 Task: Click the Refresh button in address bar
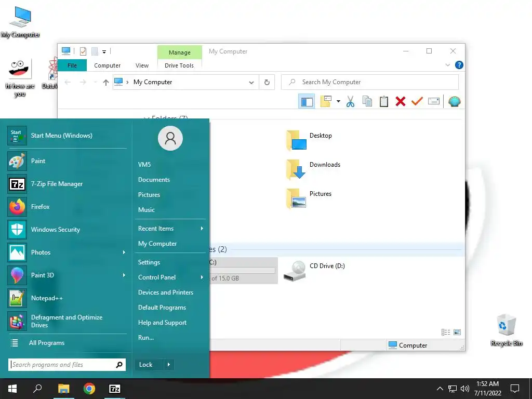pyautogui.click(x=267, y=82)
